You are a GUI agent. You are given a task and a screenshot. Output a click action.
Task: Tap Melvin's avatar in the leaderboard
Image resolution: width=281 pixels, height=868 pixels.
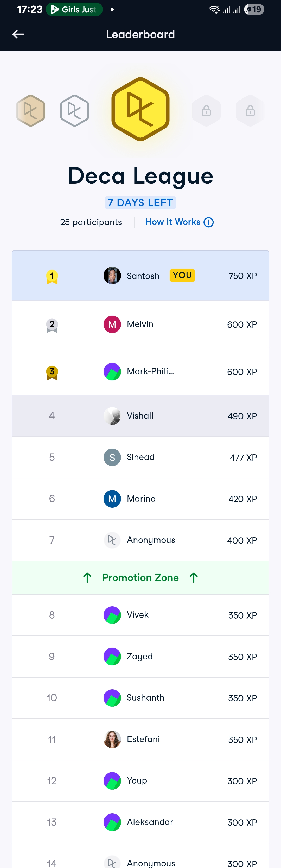coord(112,324)
